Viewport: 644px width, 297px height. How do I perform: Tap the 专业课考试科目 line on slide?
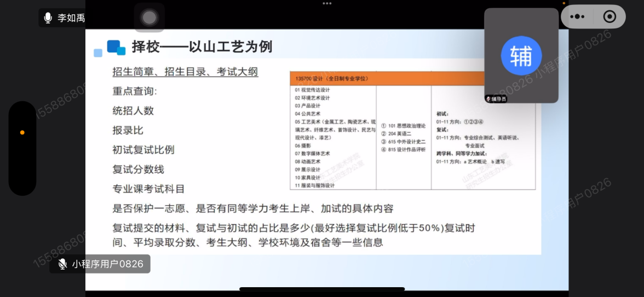pos(148,189)
